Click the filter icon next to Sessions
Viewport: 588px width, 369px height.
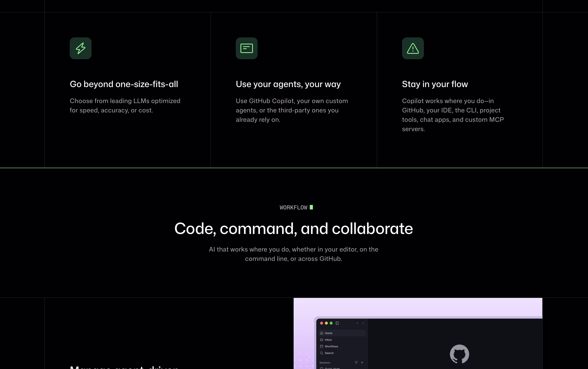(356, 363)
